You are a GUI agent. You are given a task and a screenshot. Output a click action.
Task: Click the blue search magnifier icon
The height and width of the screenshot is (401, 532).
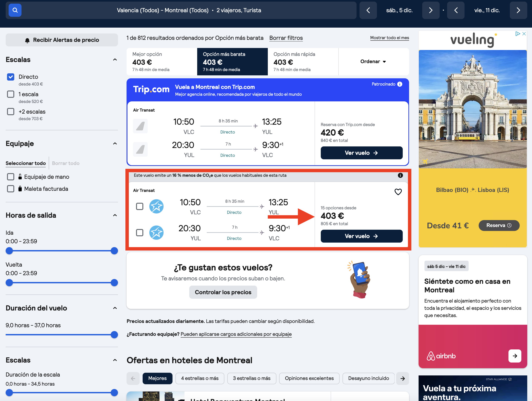[15, 10]
